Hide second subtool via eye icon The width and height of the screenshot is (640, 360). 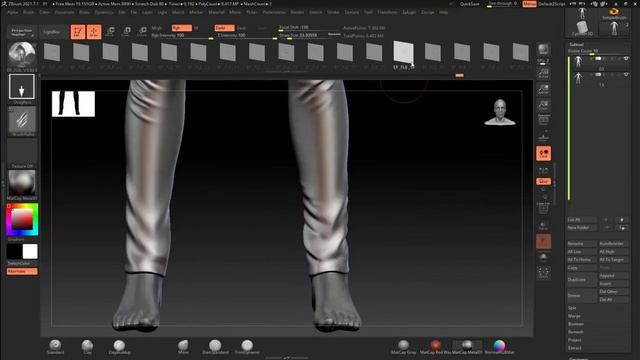pyautogui.click(x=626, y=74)
